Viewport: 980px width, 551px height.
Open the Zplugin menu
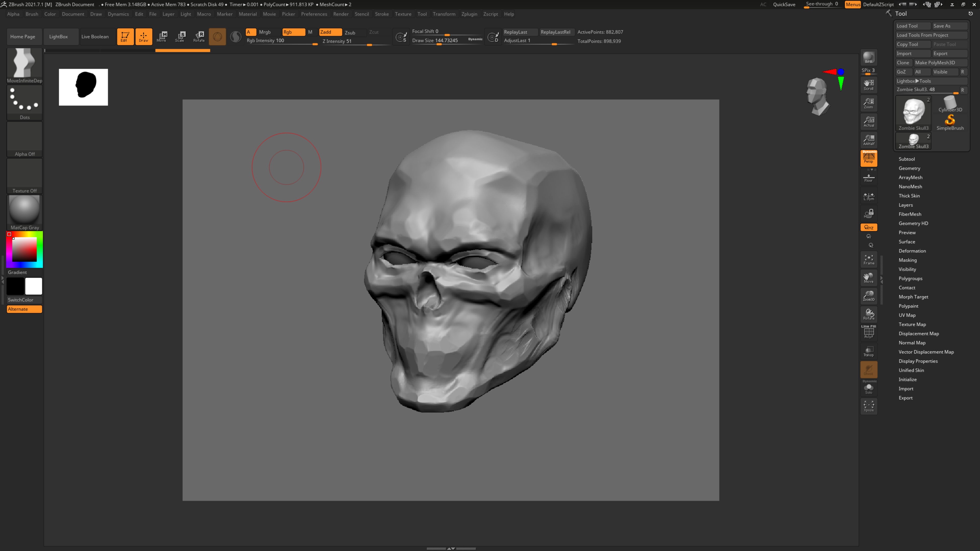coord(469,14)
